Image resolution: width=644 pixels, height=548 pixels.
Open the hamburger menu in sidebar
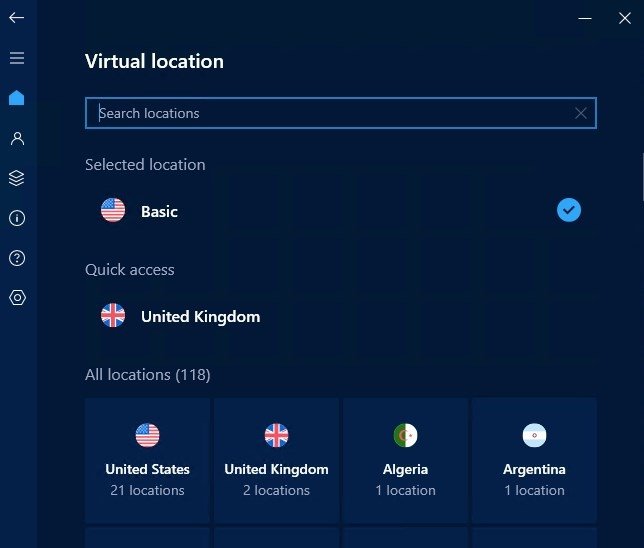click(17, 58)
